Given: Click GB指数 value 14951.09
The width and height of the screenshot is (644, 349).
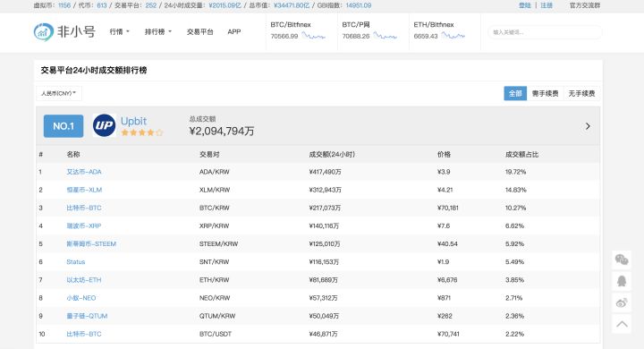Looking at the screenshot, I should [x=358, y=5].
